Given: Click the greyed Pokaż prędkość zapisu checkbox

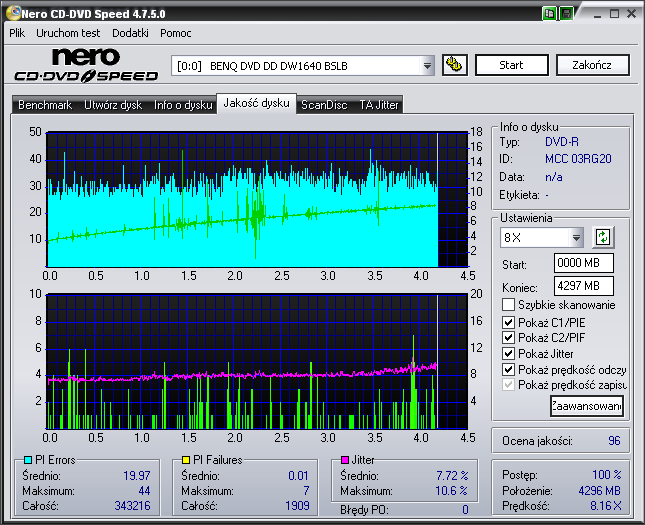Looking at the screenshot, I should [x=508, y=385].
